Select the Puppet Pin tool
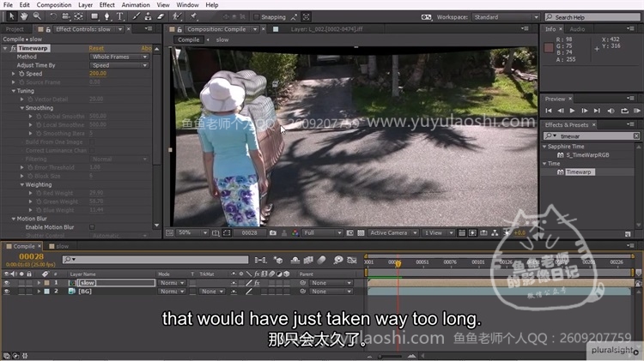This screenshot has height=361, width=644. click(x=193, y=16)
